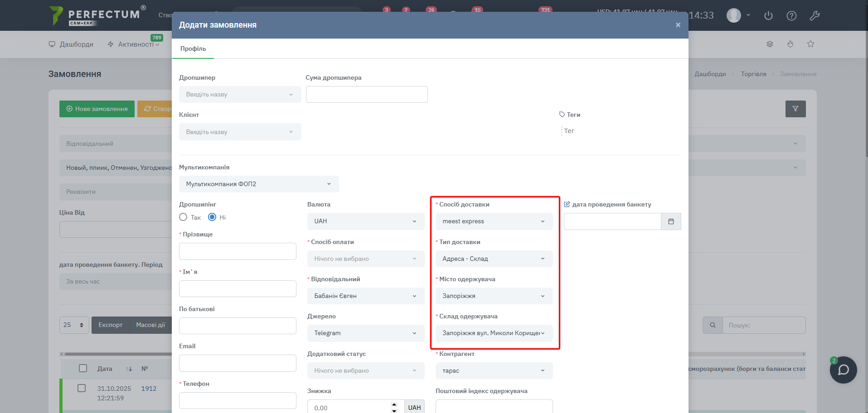868x413 pixels.
Task: Check the select-all box in table header
Action: 83,368
